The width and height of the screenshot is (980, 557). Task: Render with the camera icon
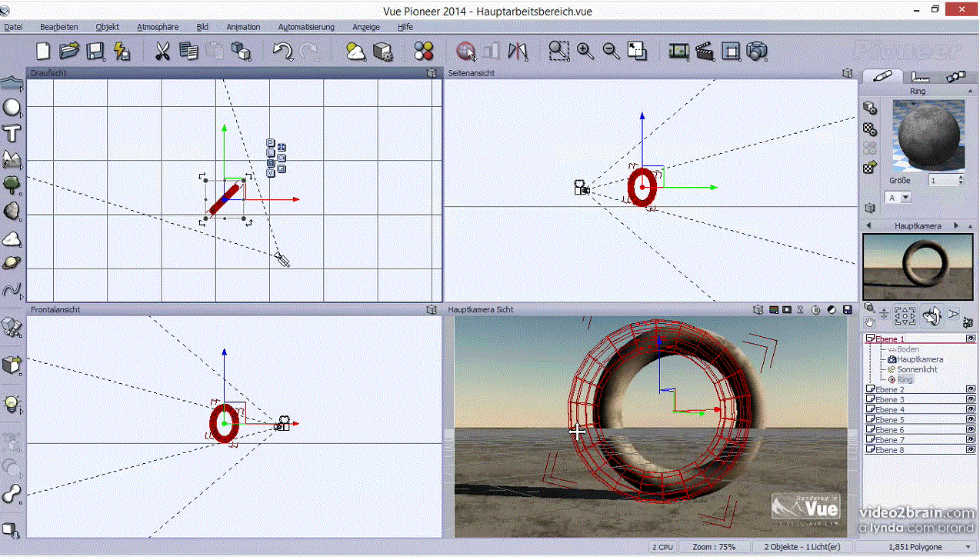757,51
